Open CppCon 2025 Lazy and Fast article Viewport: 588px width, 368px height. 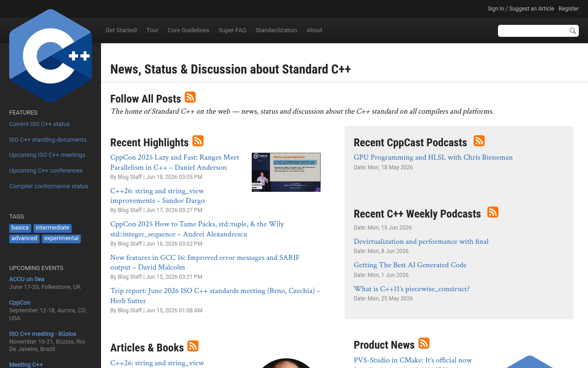[x=175, y=162]
